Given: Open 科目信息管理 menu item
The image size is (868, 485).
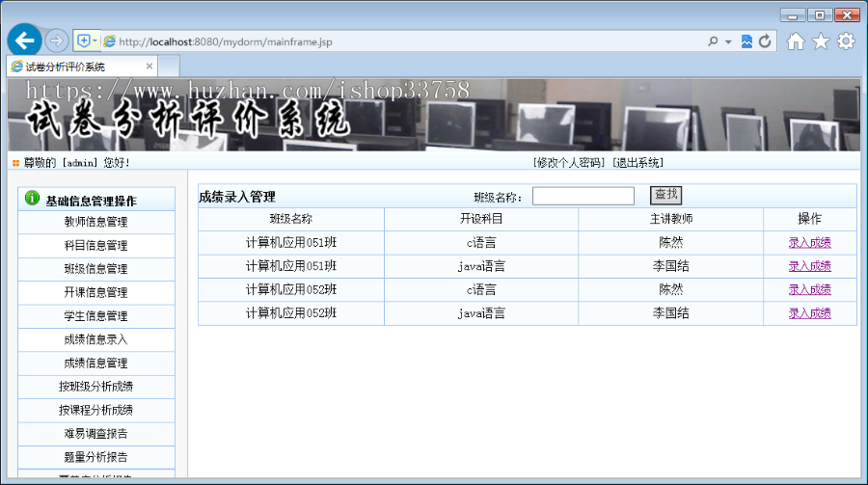Looking at the screenshot, I should pyautogui.click(x=96, y=246).
